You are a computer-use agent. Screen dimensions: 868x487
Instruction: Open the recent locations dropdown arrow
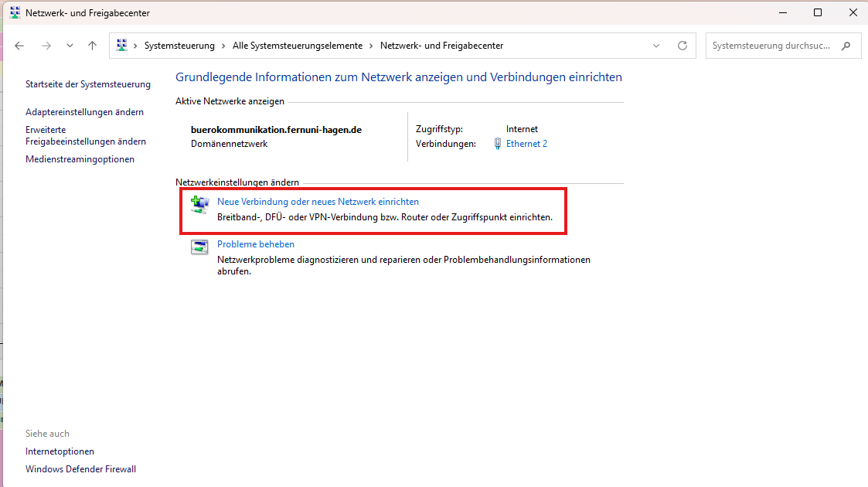(70, 46)
